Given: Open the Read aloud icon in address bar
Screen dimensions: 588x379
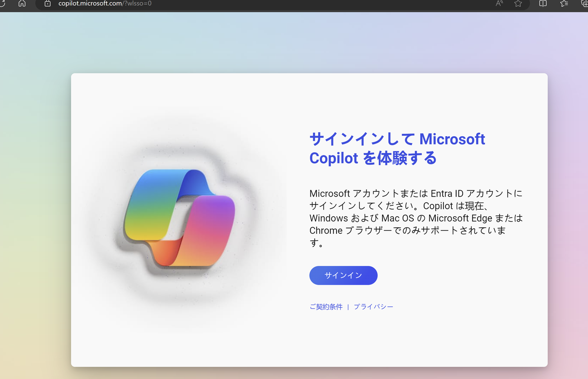Looking at the screenshot, I should (x=499, y=4).
